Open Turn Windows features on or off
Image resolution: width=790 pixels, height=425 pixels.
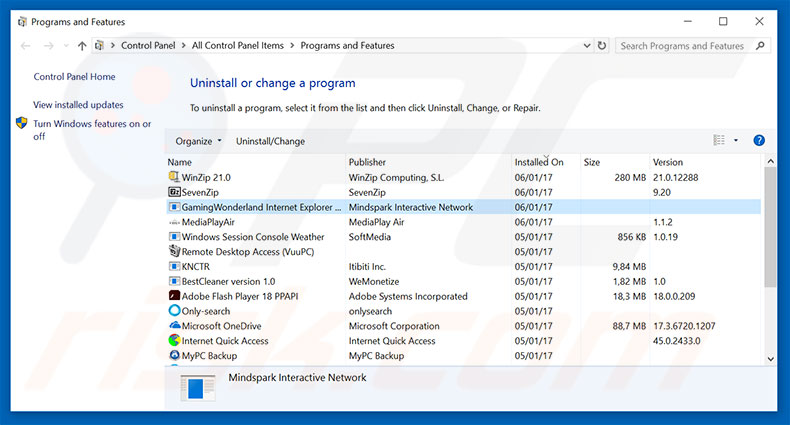[92, 129]
